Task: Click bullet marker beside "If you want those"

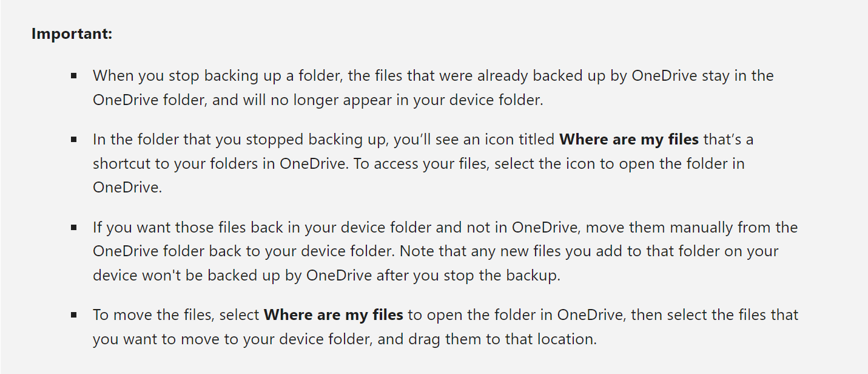Action: (x=73, y=228)
